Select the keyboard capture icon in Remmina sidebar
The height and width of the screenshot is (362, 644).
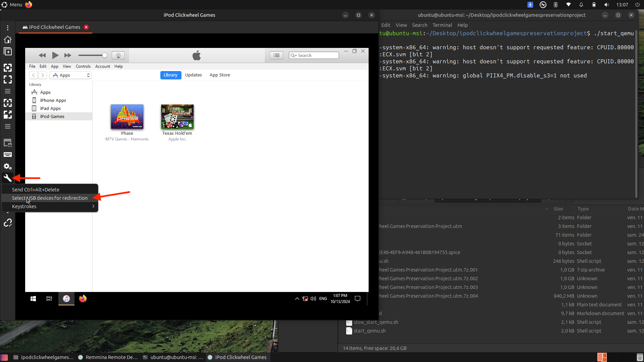(7, 155)
